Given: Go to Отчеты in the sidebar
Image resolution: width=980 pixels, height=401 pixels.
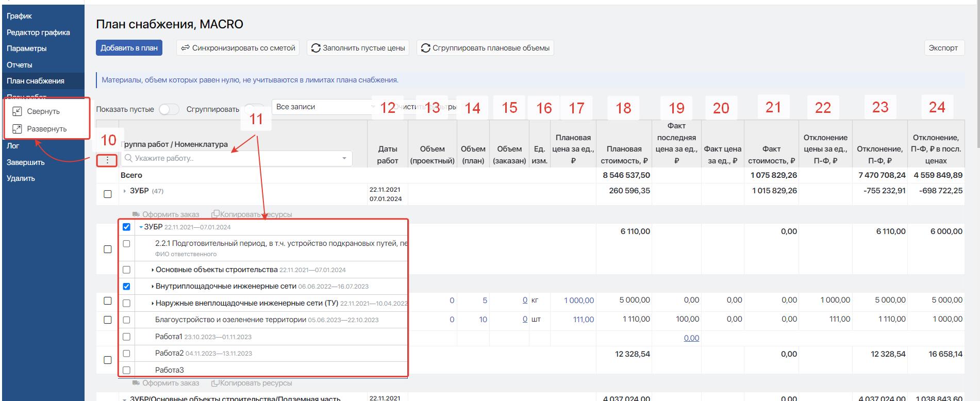Looking at the screenshot, I should point(20,65).
